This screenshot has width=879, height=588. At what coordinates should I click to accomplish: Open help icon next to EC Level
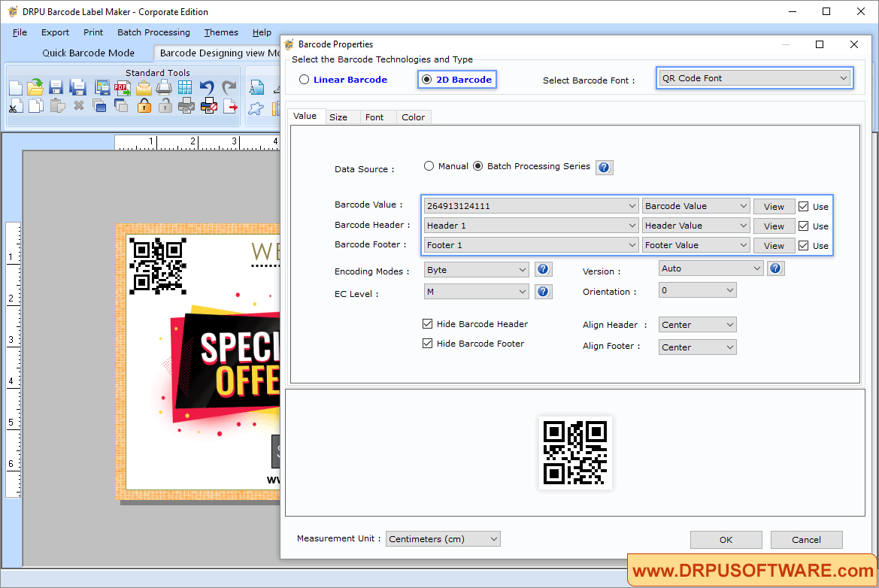543,292
